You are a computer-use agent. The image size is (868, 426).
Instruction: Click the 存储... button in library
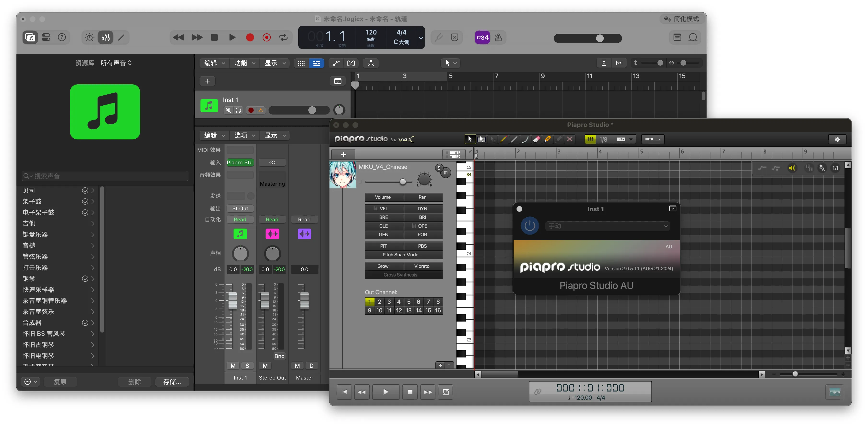172,381
